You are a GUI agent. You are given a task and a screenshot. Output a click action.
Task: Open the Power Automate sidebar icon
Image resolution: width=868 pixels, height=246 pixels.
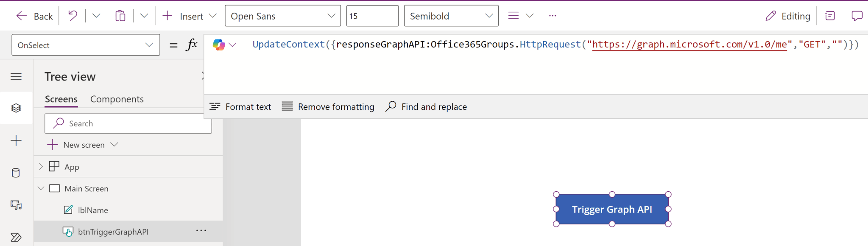[16, 237]
